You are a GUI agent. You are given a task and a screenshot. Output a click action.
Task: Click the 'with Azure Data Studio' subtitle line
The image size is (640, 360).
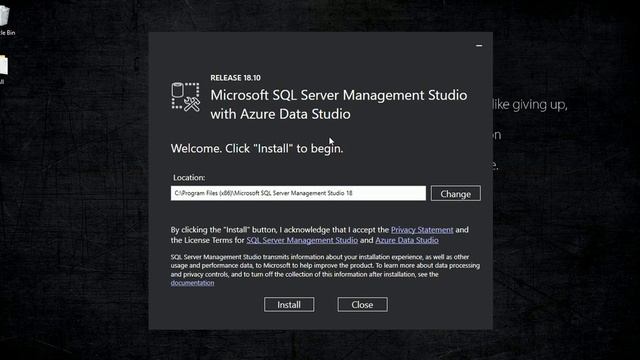pyautogui.click(x=280, y=114)
